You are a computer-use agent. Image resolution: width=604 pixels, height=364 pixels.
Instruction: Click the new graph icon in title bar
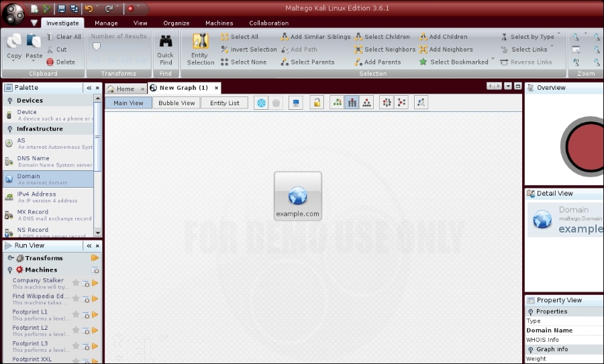[x=34, y=9]
